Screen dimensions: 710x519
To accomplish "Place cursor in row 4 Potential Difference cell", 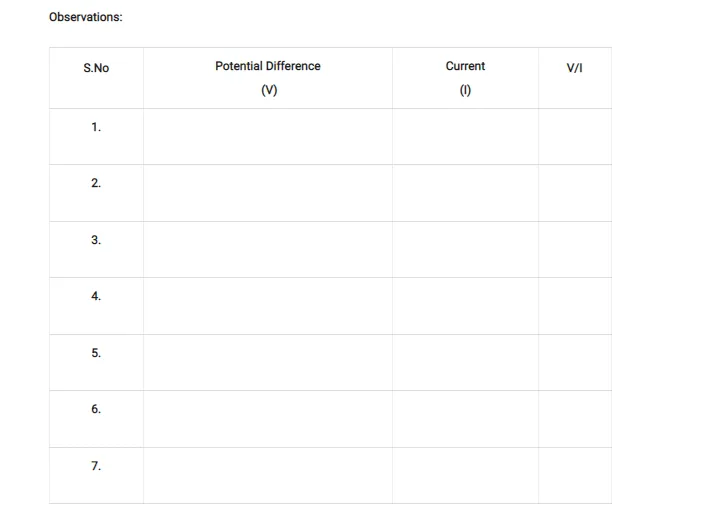I will pos(268,306).
